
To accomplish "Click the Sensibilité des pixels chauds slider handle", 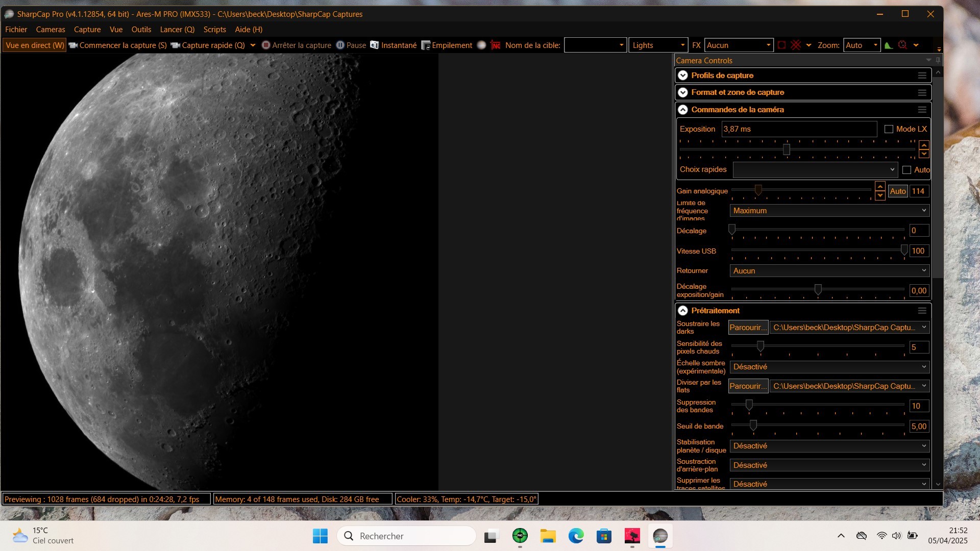I will tap(761, 346).
